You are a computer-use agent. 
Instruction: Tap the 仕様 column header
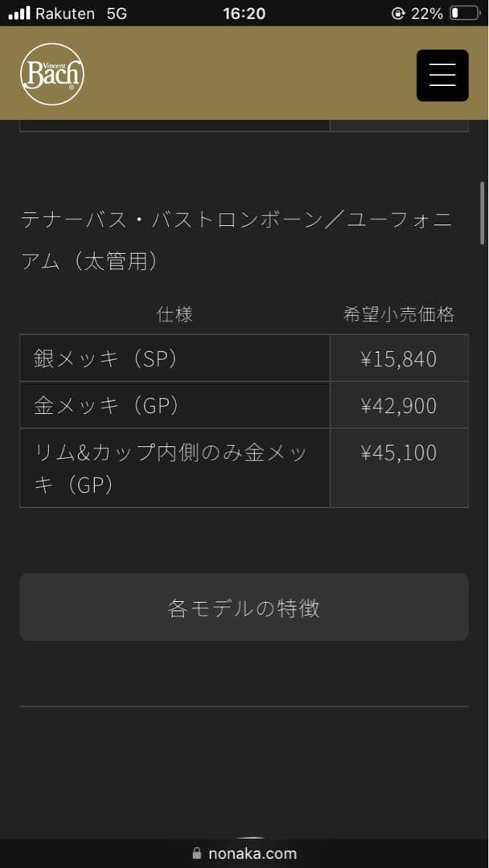tap(174, 314)
